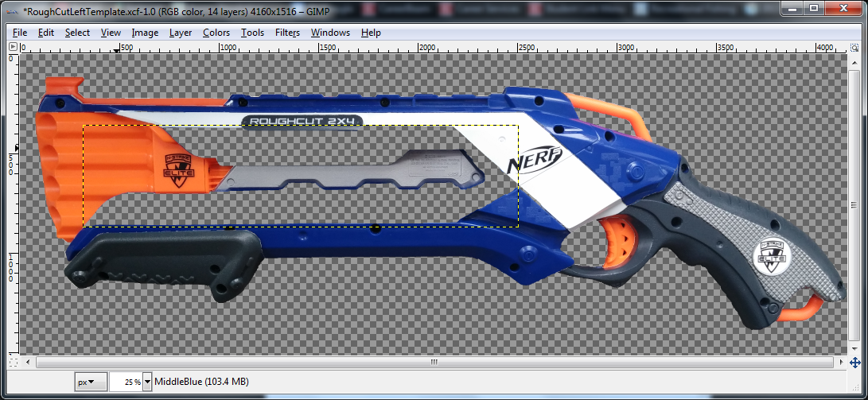Click the NERF logo on the canvas
This screenshot has width=868, height=400.
click(535, 160)
